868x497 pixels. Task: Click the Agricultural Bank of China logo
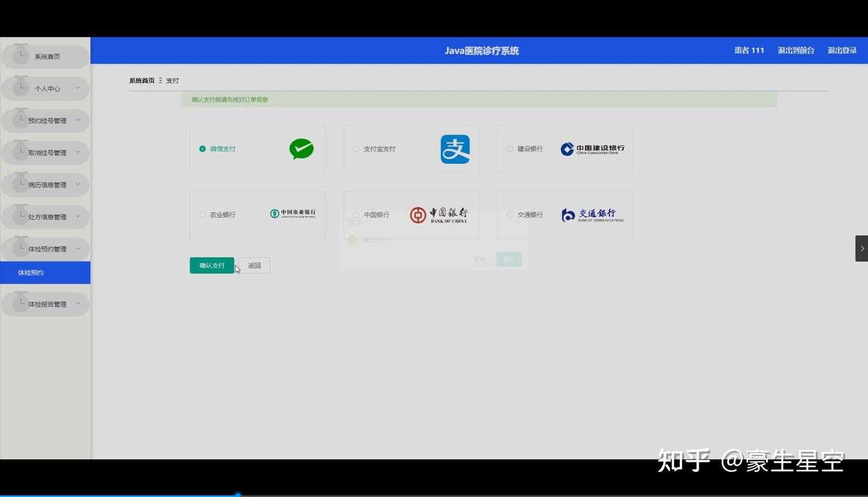(x=293, y=214)
